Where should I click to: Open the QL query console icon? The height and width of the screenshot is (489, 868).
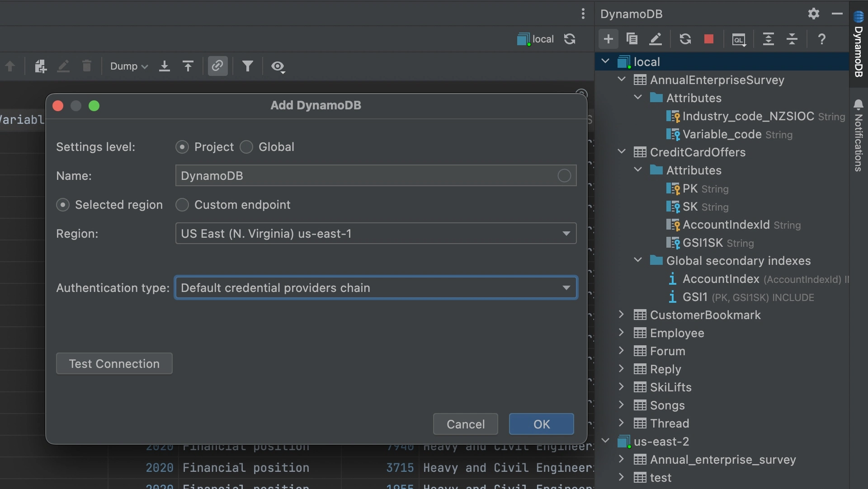point(739,39)
